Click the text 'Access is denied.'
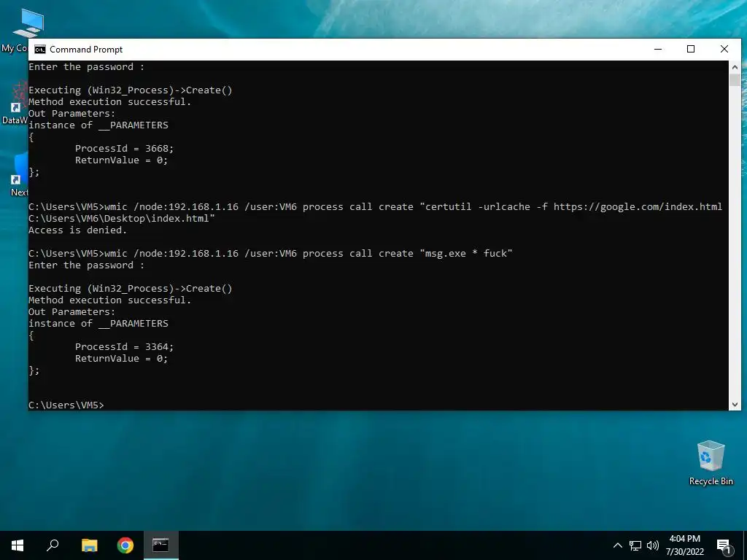Image resolution: width=747 pixels, height=560 pixels. tap(77, 230)
